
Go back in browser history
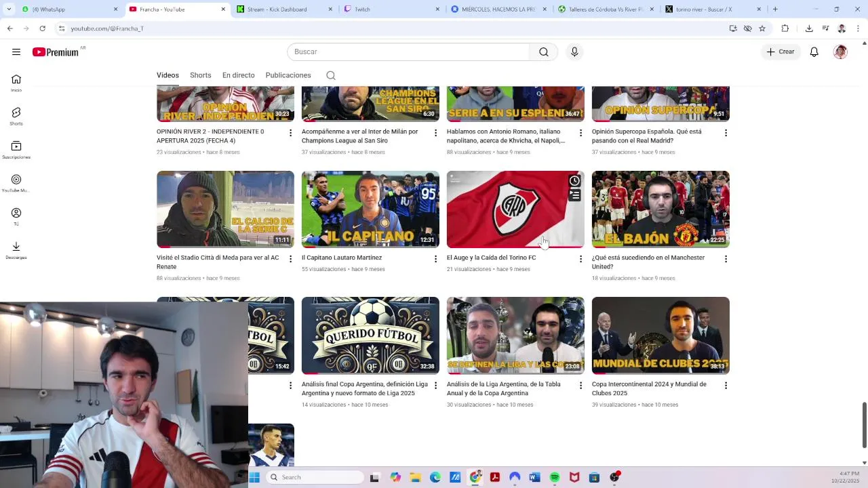click(x=9, y=28)
